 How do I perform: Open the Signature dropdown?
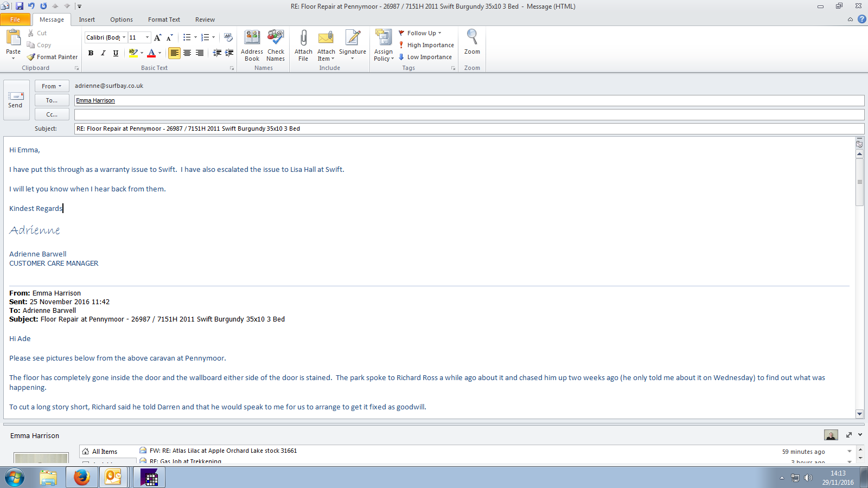pyautogui.click(x=353, y=46)
